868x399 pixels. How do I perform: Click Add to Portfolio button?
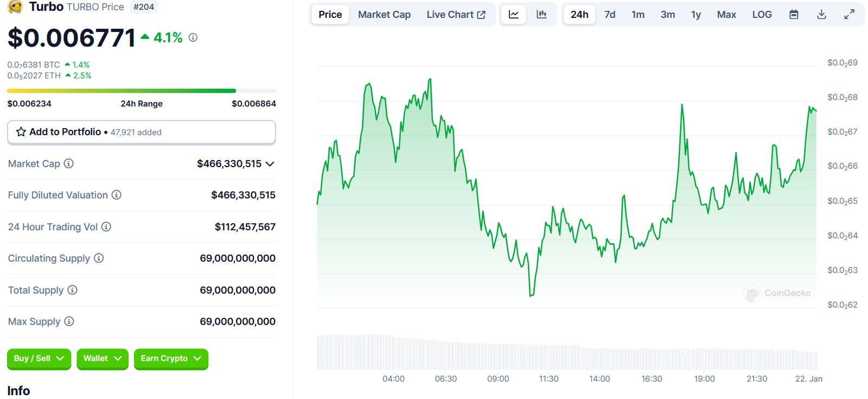[142, 132]
